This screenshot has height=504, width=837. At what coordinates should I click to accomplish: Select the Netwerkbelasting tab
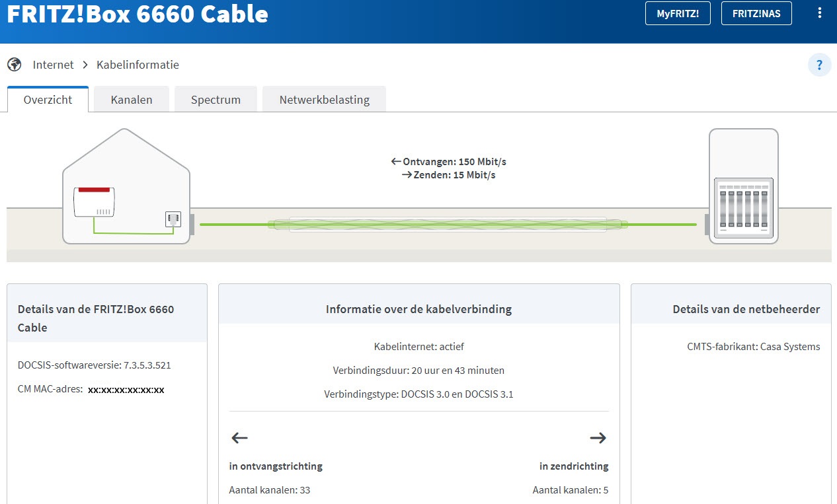coord(324,100)
